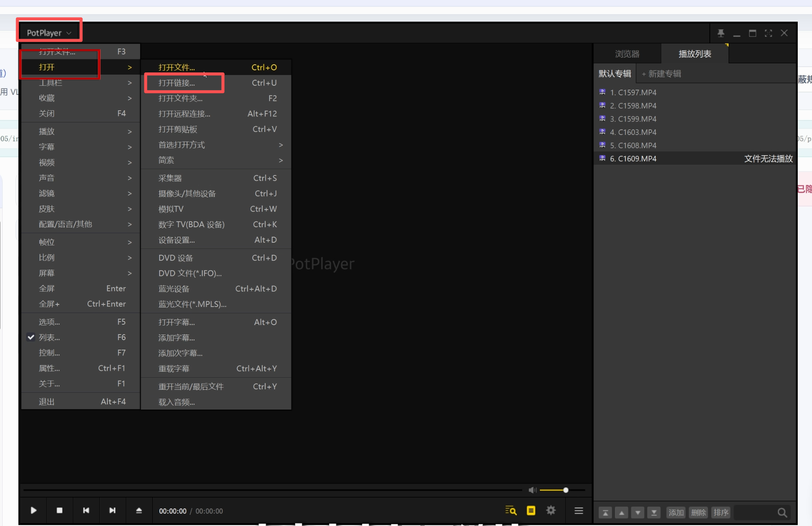Adjust the volume slider

tap(562, 490)
